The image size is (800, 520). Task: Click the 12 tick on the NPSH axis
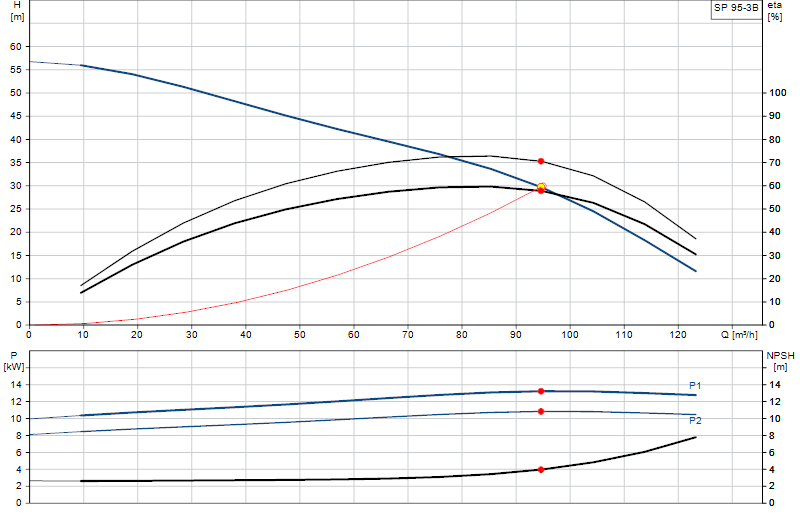pyautogui.click(x=775, y=402)
